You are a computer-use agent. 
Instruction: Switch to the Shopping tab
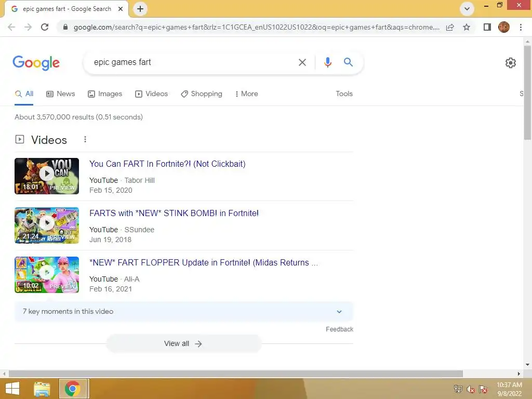coord(202,94)
